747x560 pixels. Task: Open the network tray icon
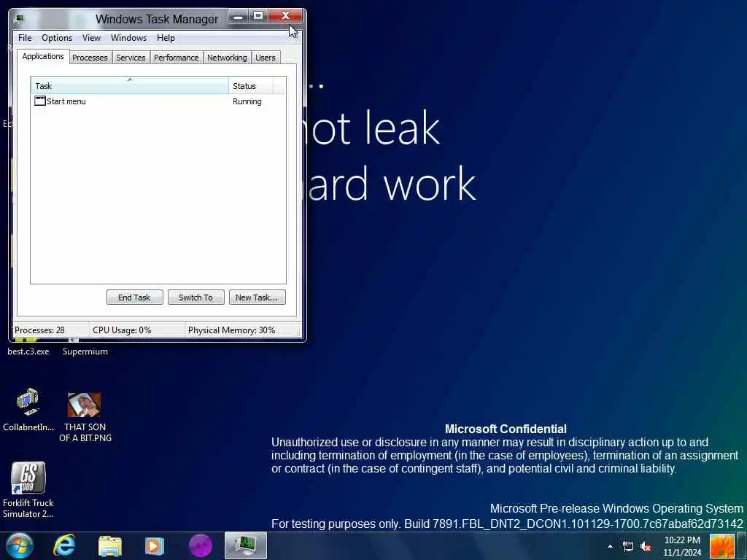[x=628, y=546]
